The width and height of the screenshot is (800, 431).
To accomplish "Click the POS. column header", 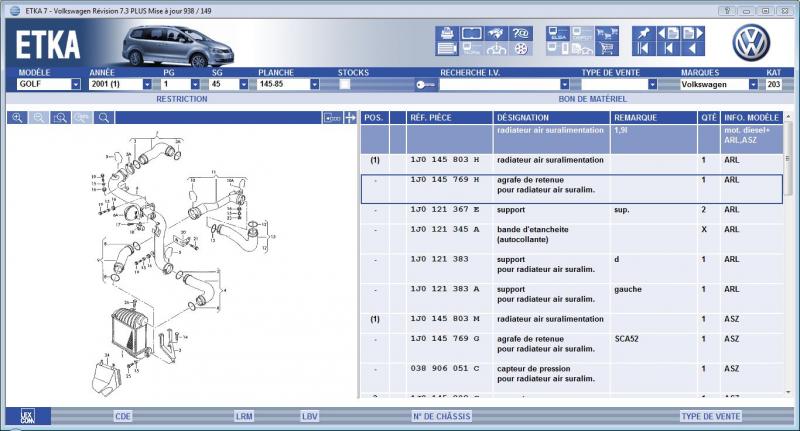I will pos(374,118).
